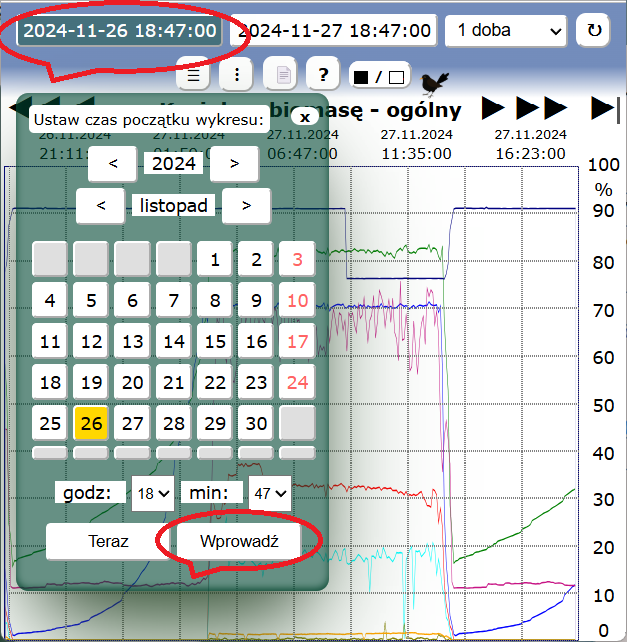Viewport: 627px width, 642px height.
Task: Click the start datetime field 2024-11-26
Action: coord(119,30)
